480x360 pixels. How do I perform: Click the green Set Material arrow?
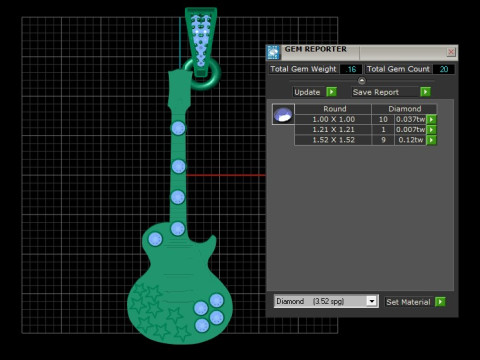[440, 302]
